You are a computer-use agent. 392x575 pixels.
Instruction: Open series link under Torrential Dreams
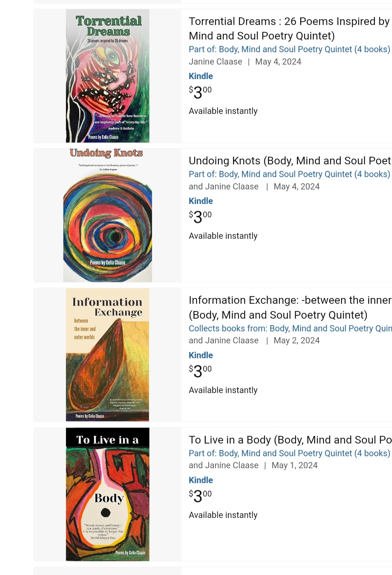click(x=289, y=49)
